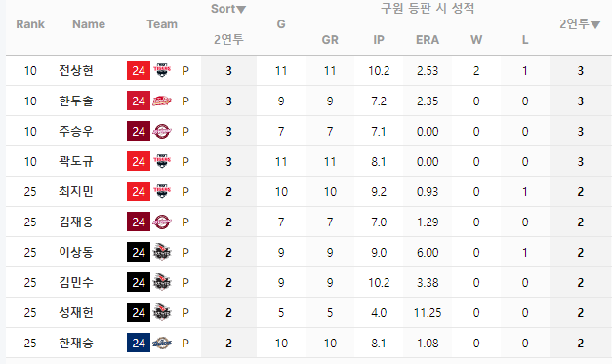612x364 pixels.
Task: Open player 전상현's name link
Action: pyautogui.click(x=76, y=70)
